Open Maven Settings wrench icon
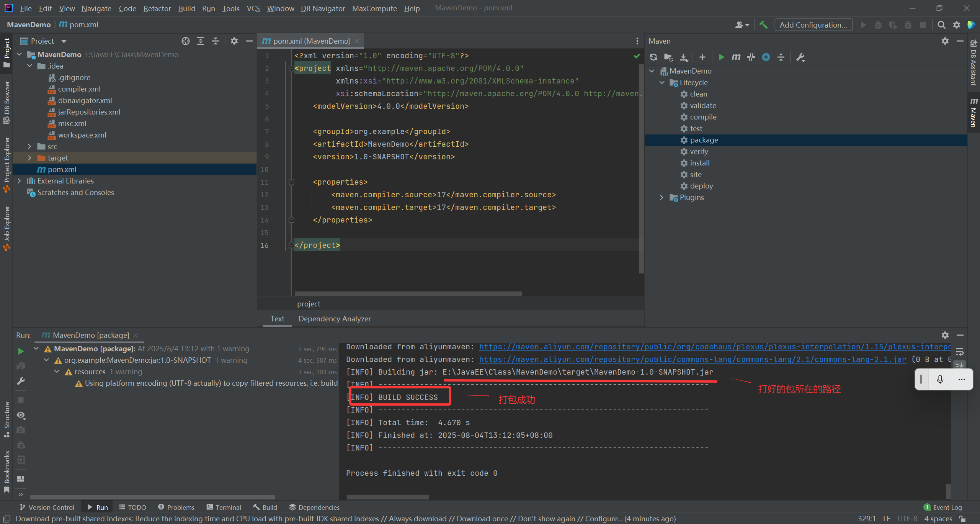This screenshot has height=524, width=980. tap(800, 57)
